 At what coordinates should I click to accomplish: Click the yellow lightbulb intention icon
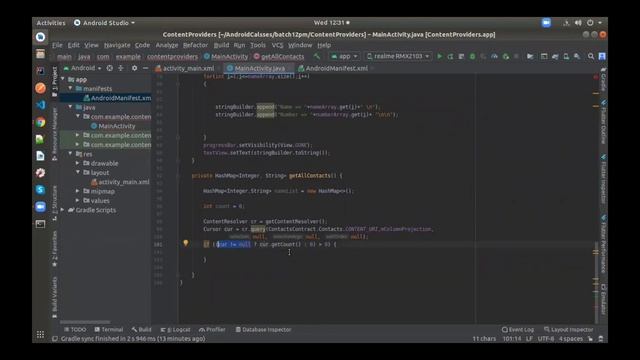click(186, 243)
